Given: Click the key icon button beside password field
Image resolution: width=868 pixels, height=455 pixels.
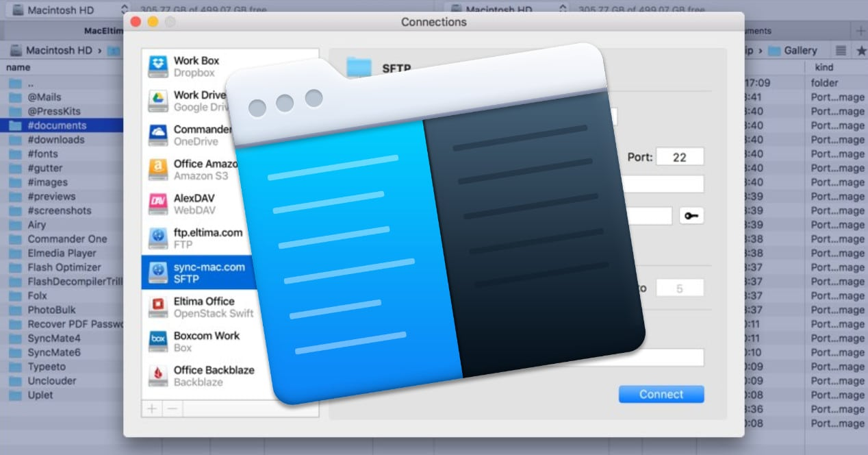Looking at the screenshot, I should point(691,216).
